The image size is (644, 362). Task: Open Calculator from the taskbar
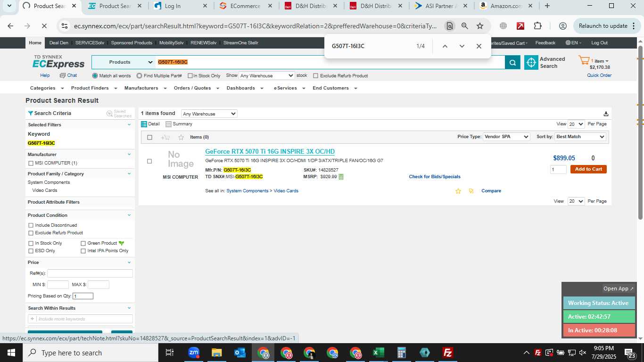tap(401, 353)
